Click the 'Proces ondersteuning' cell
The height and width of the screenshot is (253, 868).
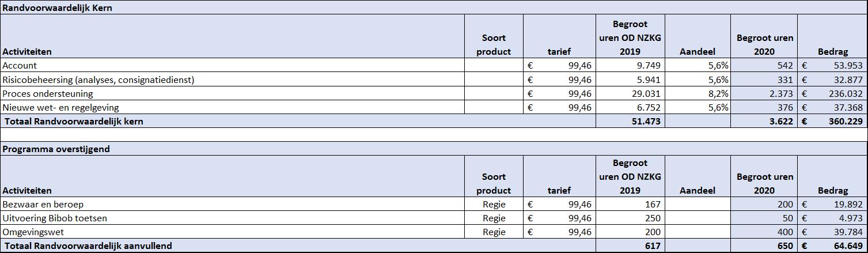48,93
